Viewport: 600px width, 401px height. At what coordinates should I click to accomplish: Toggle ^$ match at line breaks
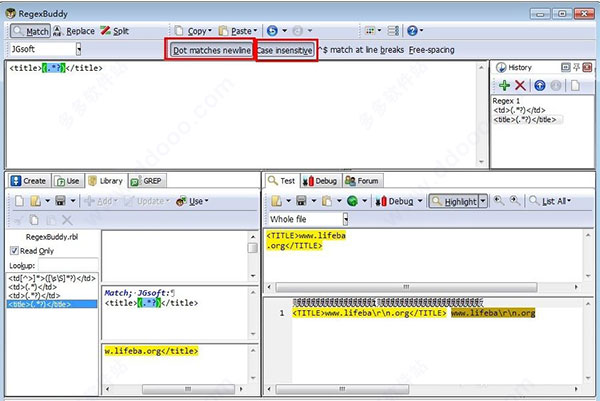pos(361,50)
